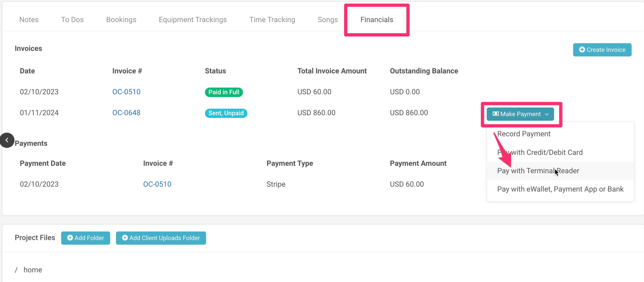This screenshot has width=644, height=282.
Task: Click plus icon on Add Client Uploads Folder
Action: [x=125, y=238]
